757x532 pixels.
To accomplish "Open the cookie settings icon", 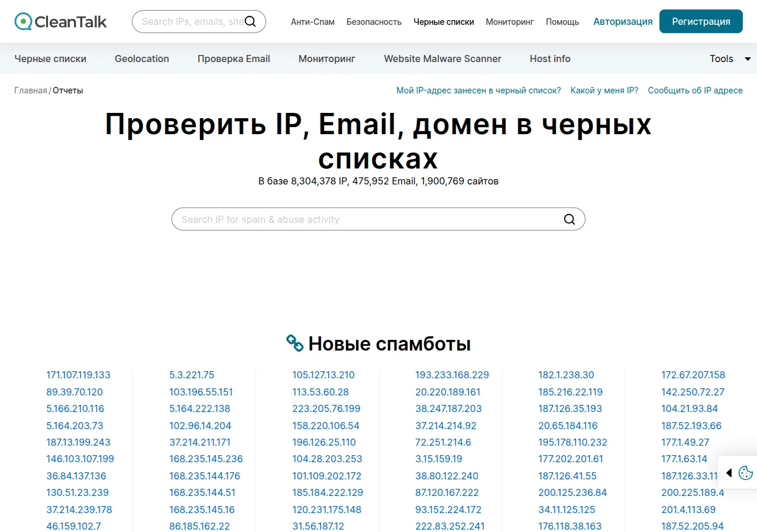I will 746,472.
